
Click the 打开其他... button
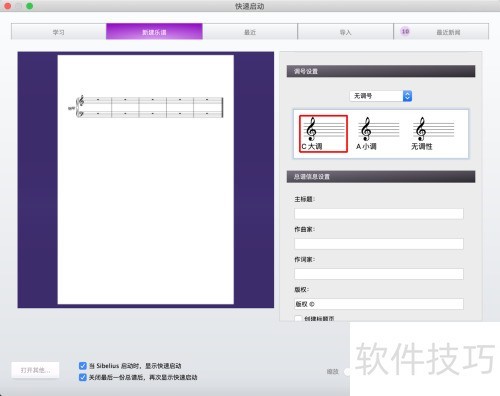(x=35, y=370)
